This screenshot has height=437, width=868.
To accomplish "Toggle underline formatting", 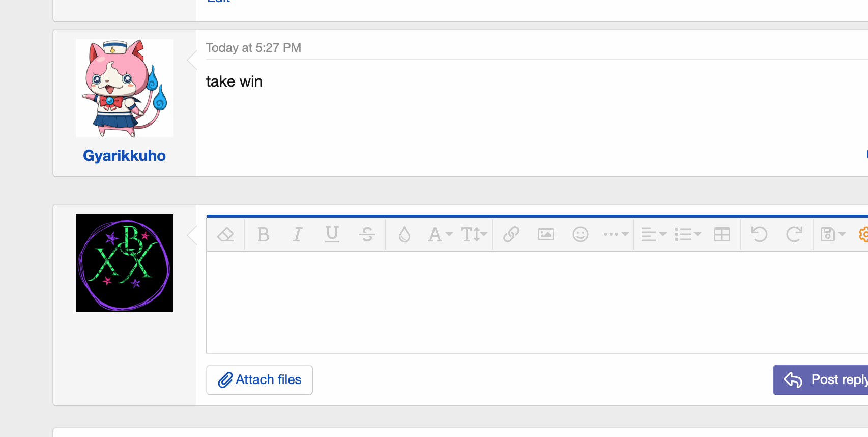I will 332,235.
